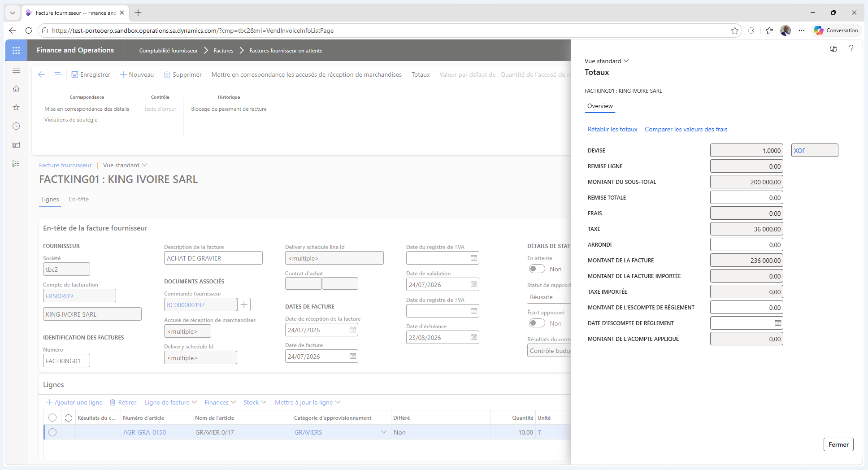Image resolution: width=868 pixels, height=470 pixels.
Task: Select the Overview tab in Totaux
Action: tap(600, 106)
